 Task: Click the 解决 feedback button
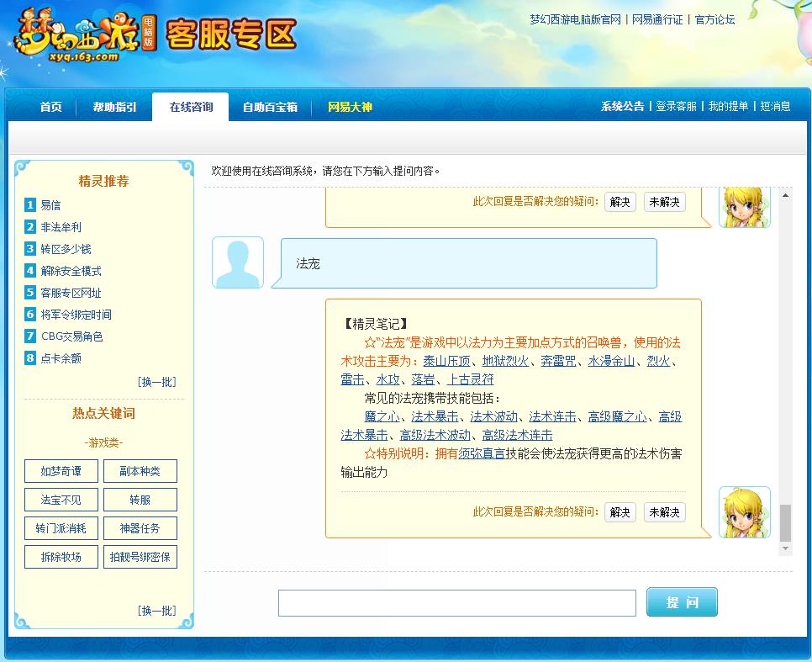[x=620, y=511]
